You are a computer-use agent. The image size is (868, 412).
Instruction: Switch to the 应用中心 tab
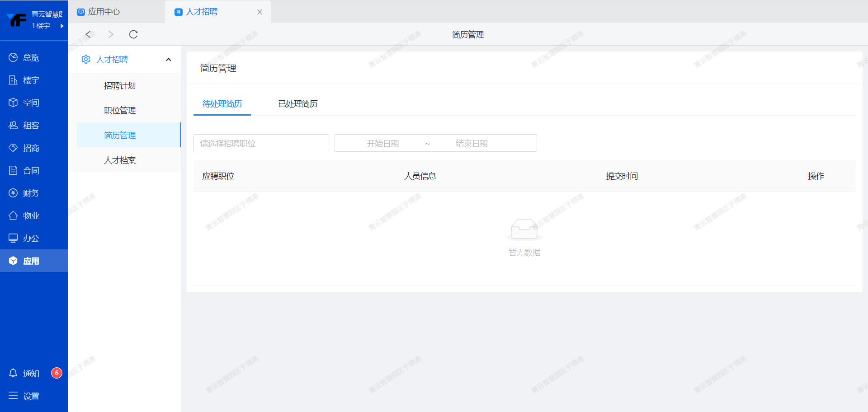tap(104, 12)
